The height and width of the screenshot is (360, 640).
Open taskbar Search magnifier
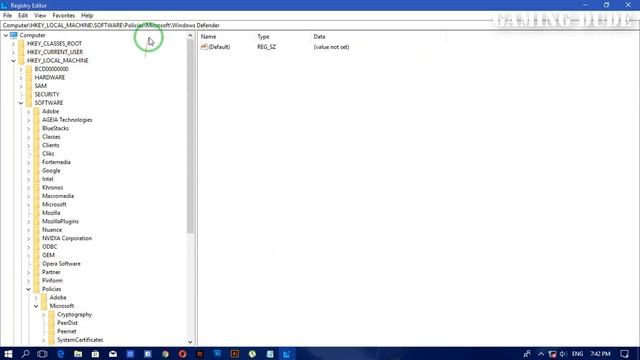[x=25, y=354]
